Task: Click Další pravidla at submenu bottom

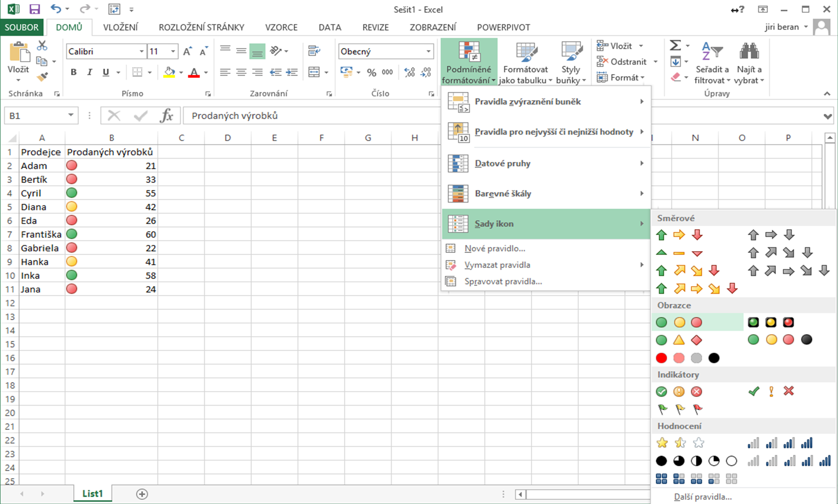Action: [x=703, y=497]
